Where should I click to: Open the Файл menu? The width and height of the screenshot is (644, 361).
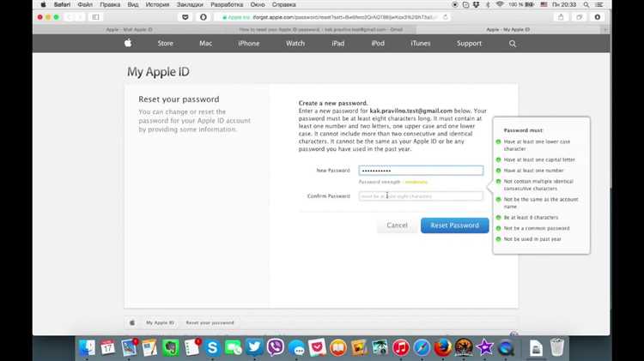point(85,4)
